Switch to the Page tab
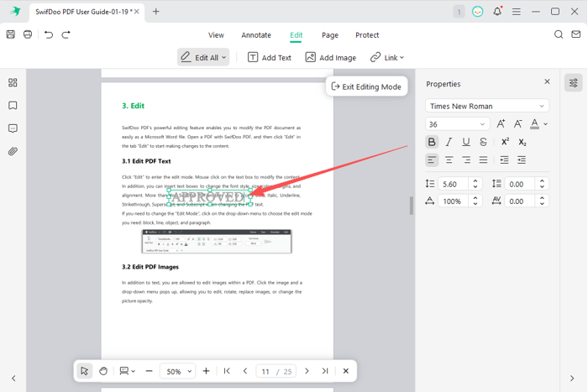 330,35
